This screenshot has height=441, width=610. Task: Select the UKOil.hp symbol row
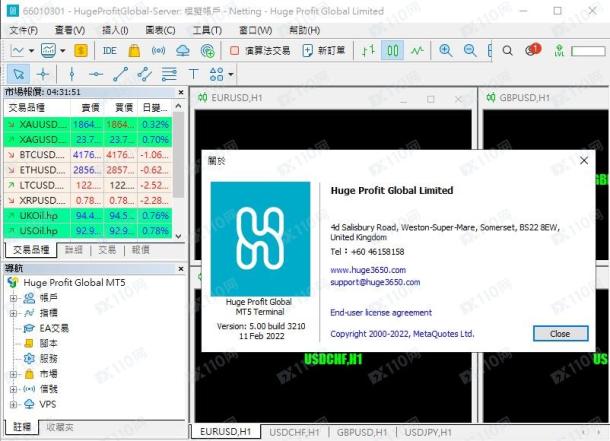88,215
